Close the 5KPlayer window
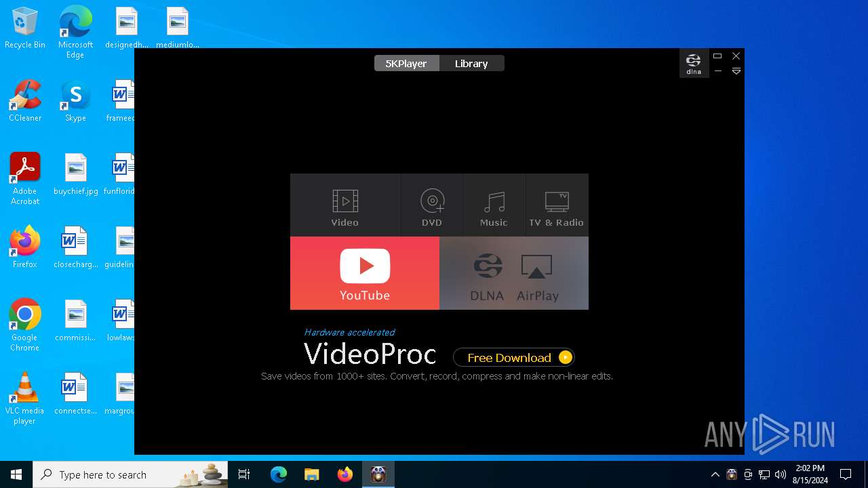The image size is (868, 488). (736, 56)
